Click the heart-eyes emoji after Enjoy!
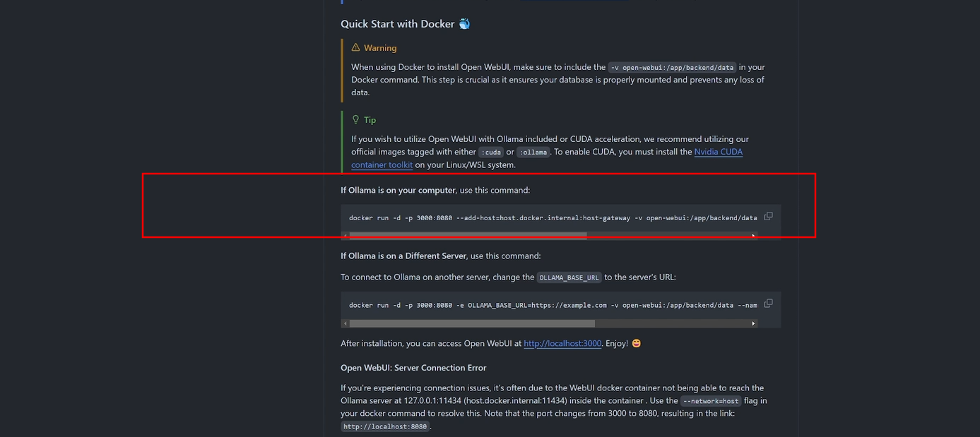Image resolution: width=980 pixels, height=437 pixels. [636, 344]
